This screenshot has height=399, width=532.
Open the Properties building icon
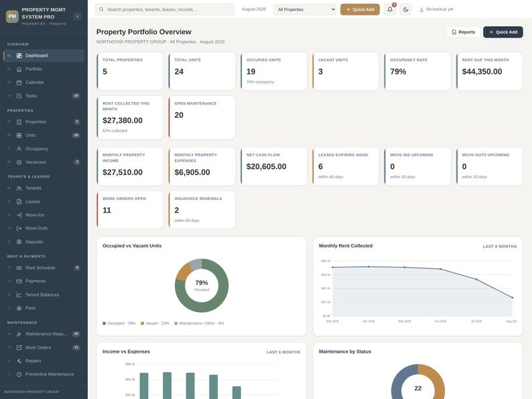point(19,122)
